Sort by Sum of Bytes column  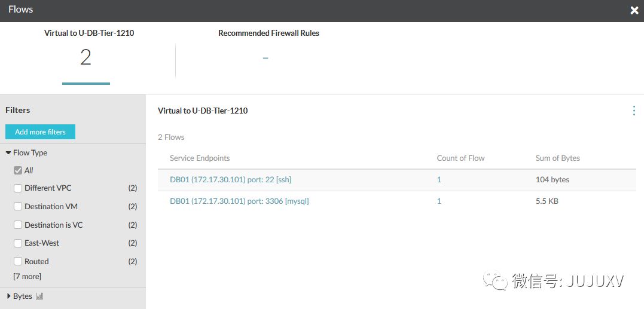pos(557,158)
